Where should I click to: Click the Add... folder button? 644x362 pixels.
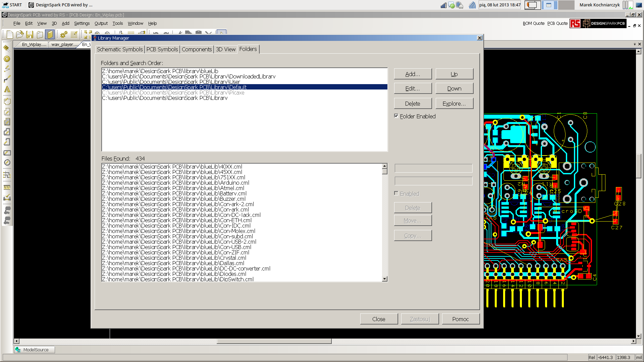[413, 74]
